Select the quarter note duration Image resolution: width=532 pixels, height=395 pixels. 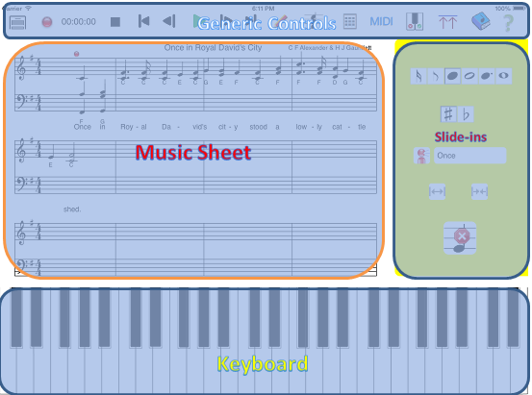452,76
